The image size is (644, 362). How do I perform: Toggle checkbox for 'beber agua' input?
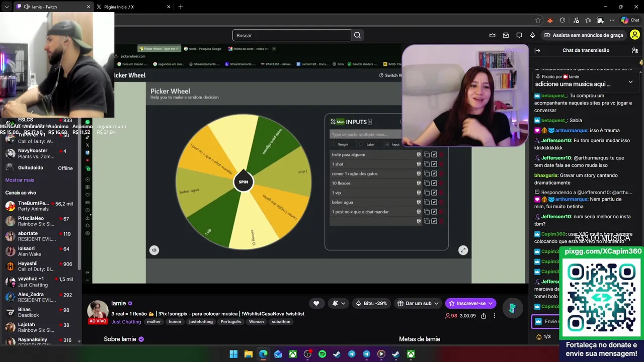(434, 202)
